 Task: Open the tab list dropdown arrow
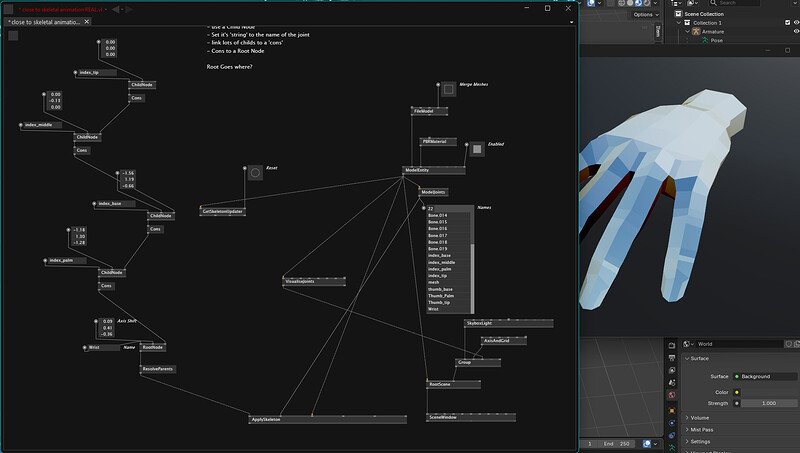point(571,22)
